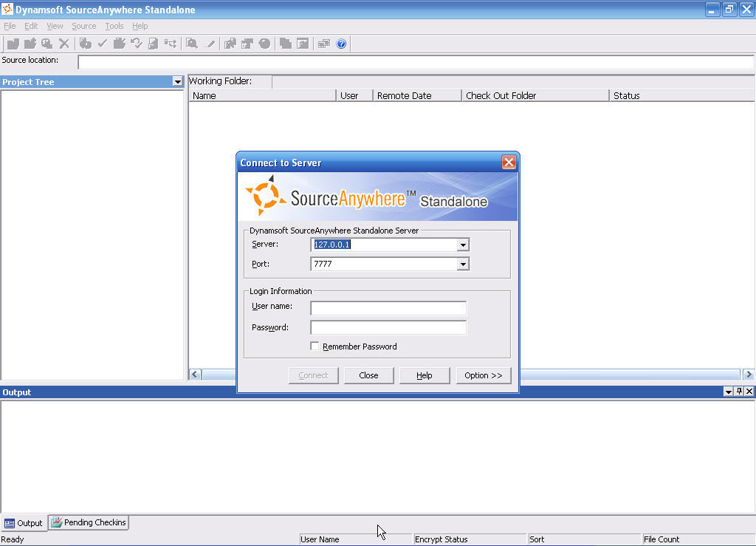Expand the Server address dropdown

click(x=463, y=245)
